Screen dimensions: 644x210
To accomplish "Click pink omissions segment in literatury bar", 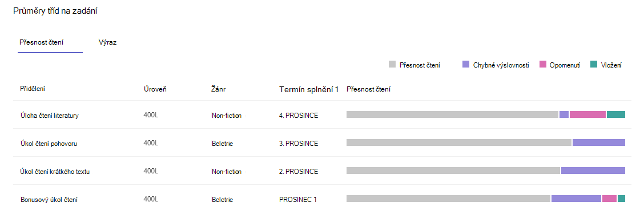I will tap(587, 114).
